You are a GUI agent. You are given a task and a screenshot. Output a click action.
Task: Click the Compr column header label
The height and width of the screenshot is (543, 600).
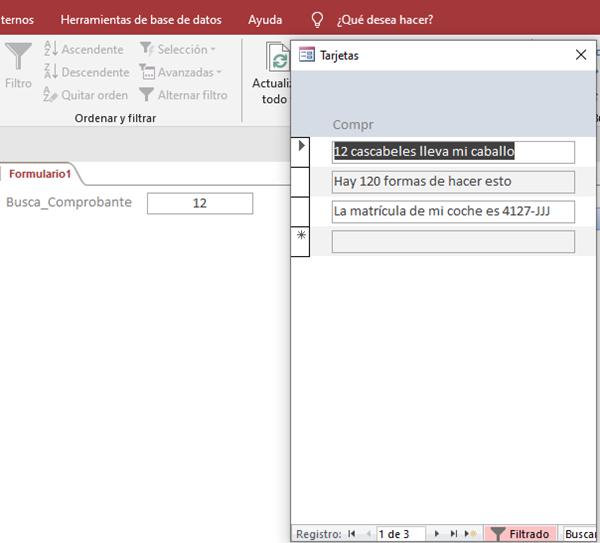353,125
